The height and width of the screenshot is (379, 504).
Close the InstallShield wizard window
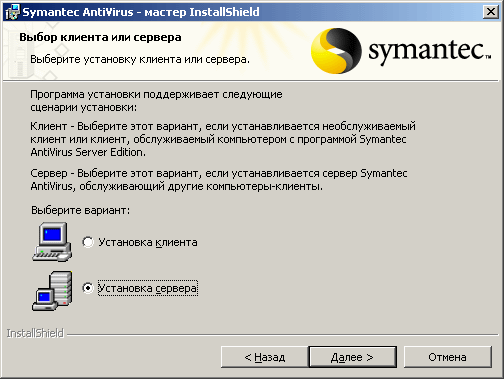coord(491,12)
